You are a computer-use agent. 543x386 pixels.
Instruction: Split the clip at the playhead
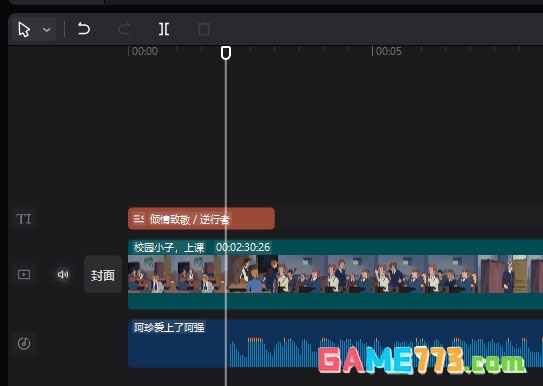(164, 29)
